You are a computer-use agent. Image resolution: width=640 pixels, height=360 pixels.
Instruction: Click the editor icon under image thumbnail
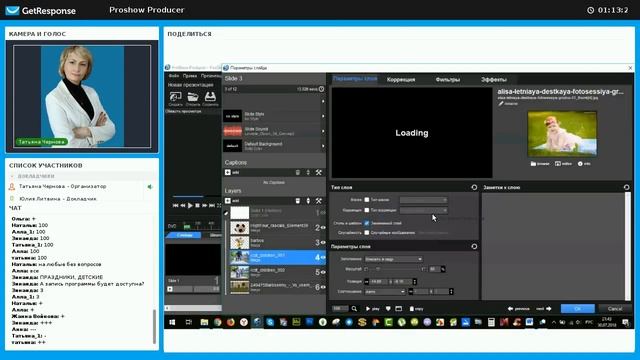tap(558, 164)
